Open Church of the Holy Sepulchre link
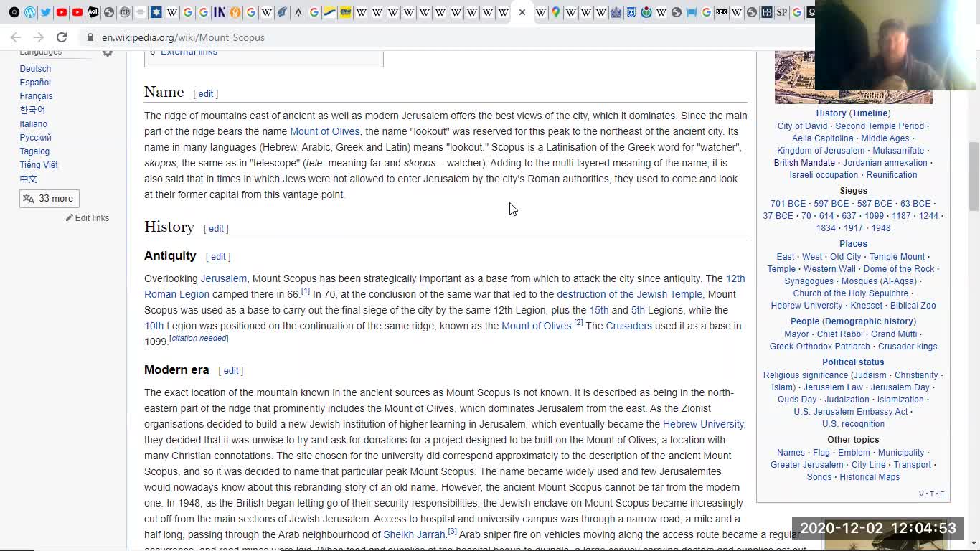 pos(850,293)
